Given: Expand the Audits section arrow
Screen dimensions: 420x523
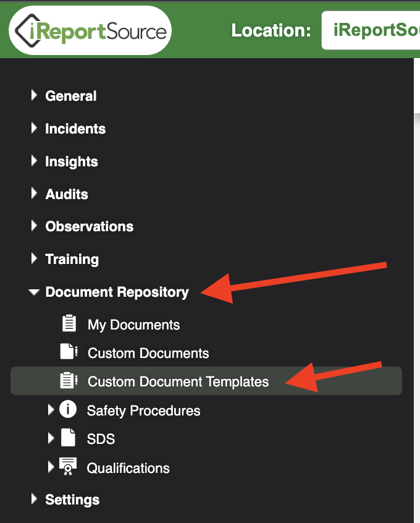Looking at the screenshot, I should tap(34, 193).
